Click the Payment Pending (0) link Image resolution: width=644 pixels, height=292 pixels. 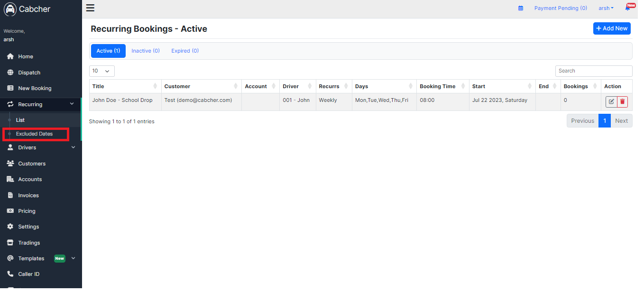(561, 8)
